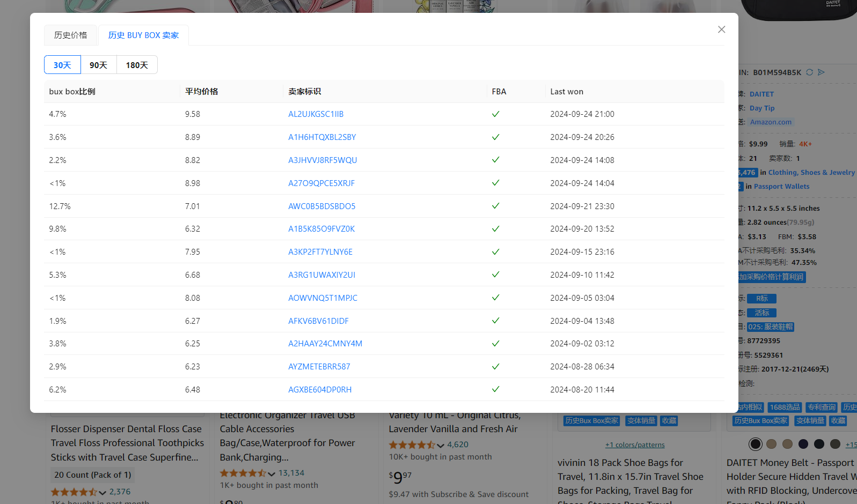
Task: Switch to the 历史价格 tab
Action: coord(70,35)
